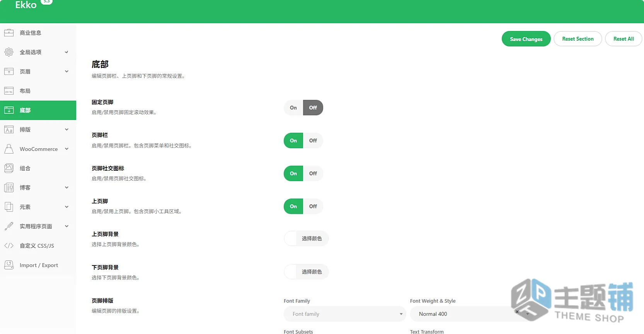Image resolution: width=644 pixels, height=334 pixels.
Task: Open the 布局 settings section
Action: point(38,91)
